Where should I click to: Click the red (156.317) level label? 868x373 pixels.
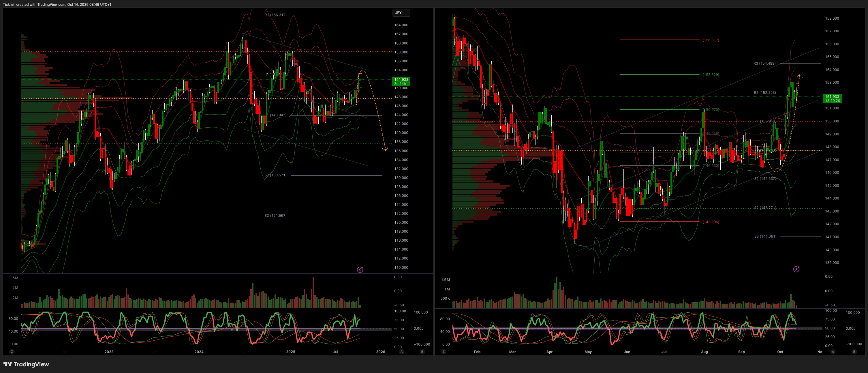(x=711, y=40)
